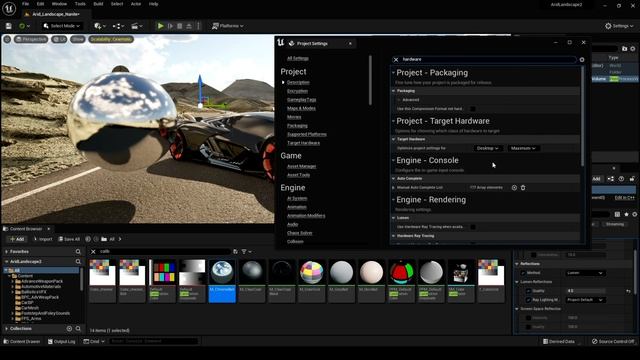This screenshot has height=360, width=640.
Task: Clear the Project Settings search field
Action: point(396,60)
